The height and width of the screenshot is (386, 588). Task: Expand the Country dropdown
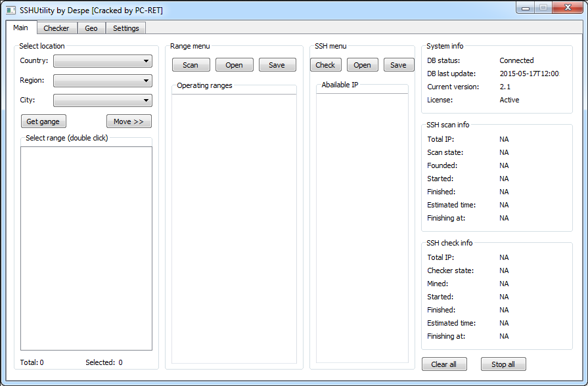[102, 61]
